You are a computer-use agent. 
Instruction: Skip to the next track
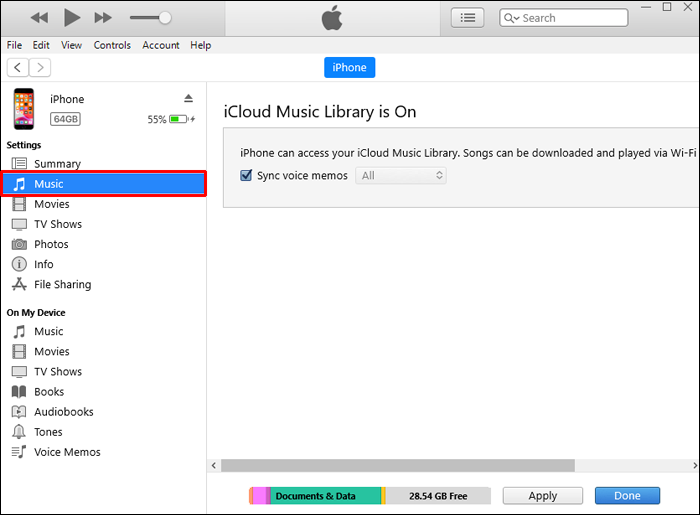coord(103,18)
